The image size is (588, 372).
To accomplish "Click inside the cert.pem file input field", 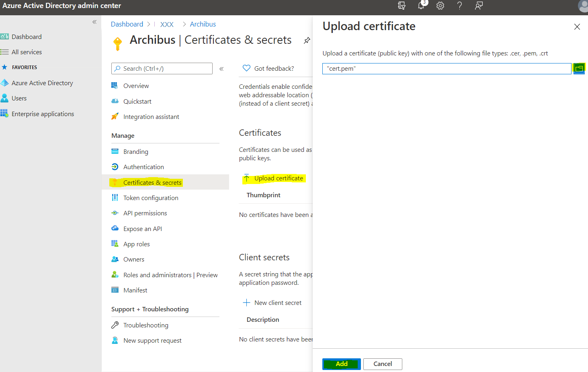I will 442,68.
